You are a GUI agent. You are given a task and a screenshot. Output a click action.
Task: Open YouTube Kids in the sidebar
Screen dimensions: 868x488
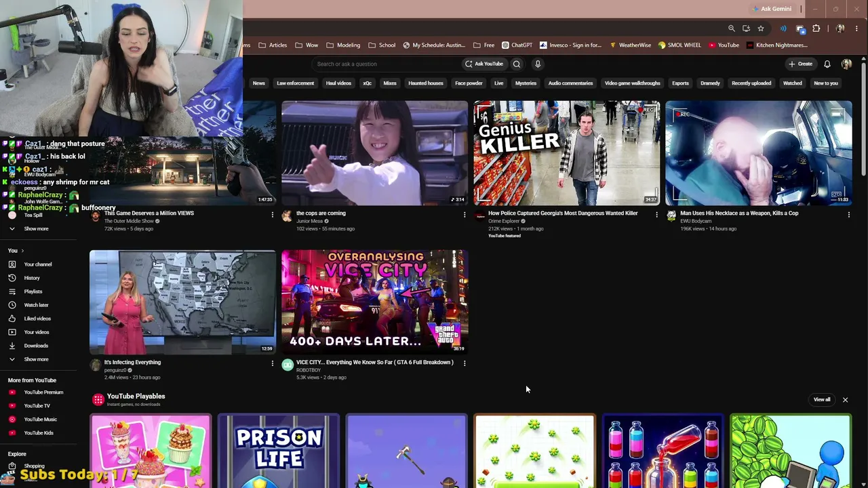click(x=38, y=433)
